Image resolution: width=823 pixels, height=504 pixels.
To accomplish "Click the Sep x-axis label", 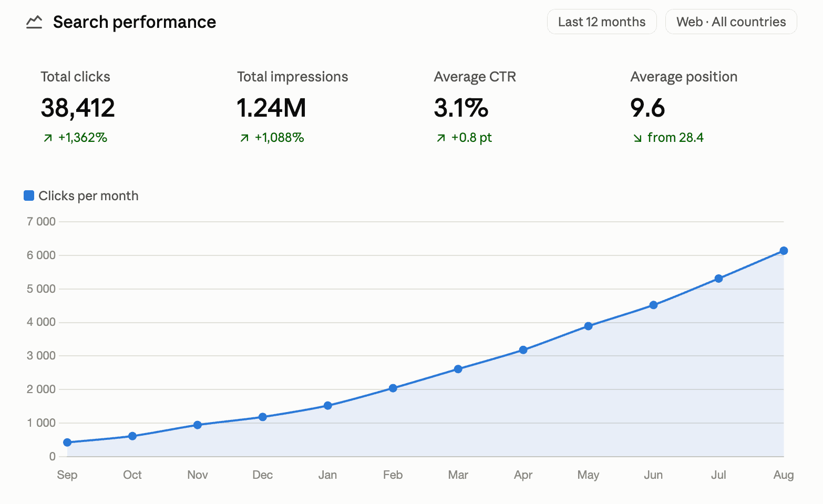I will coord(67,475).
